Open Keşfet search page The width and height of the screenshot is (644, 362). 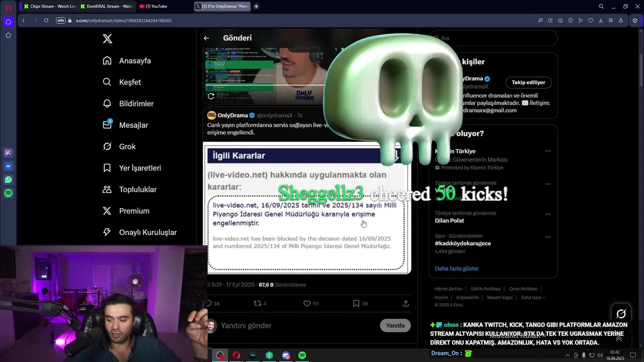coord(122,82)
